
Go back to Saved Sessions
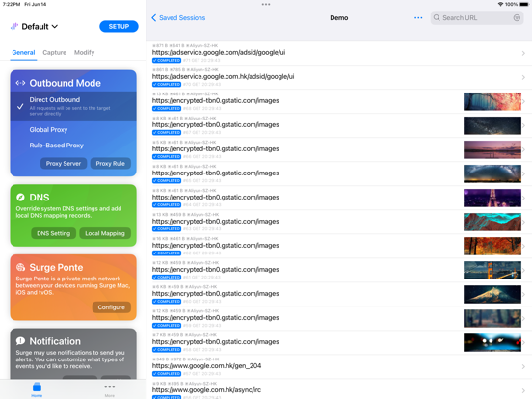coord(178,18)
